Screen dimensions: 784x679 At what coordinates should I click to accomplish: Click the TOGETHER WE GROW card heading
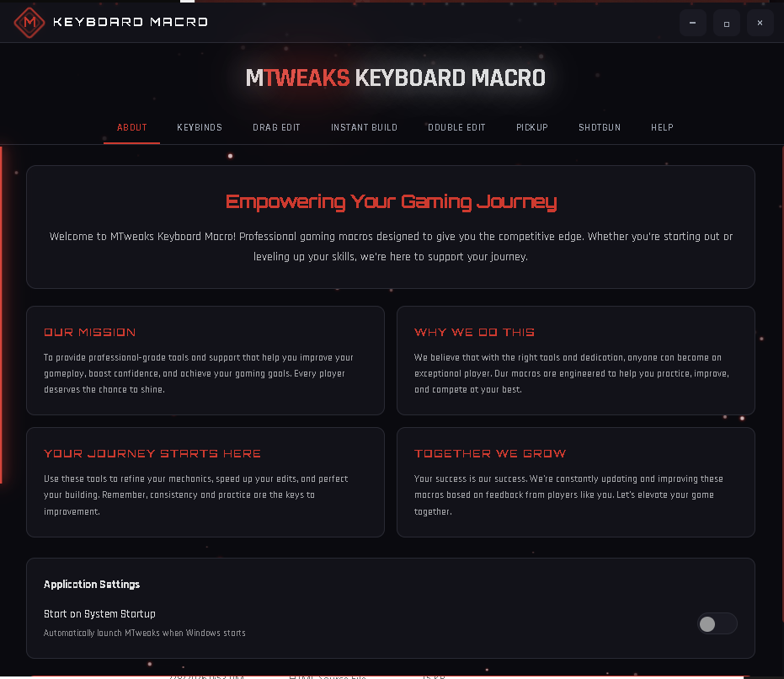tap(490, 453)
